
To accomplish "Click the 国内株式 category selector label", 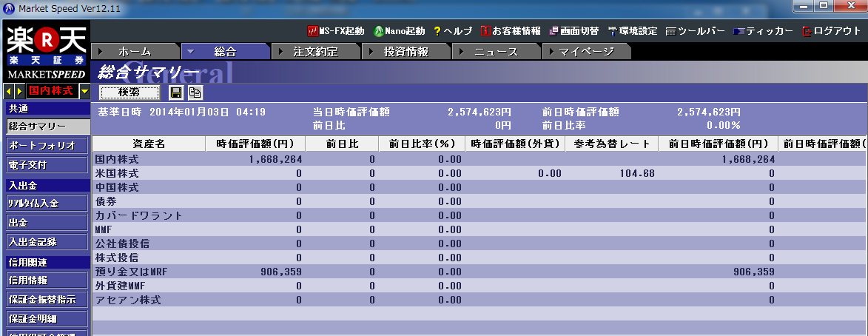I will click(x=52, y=91).
